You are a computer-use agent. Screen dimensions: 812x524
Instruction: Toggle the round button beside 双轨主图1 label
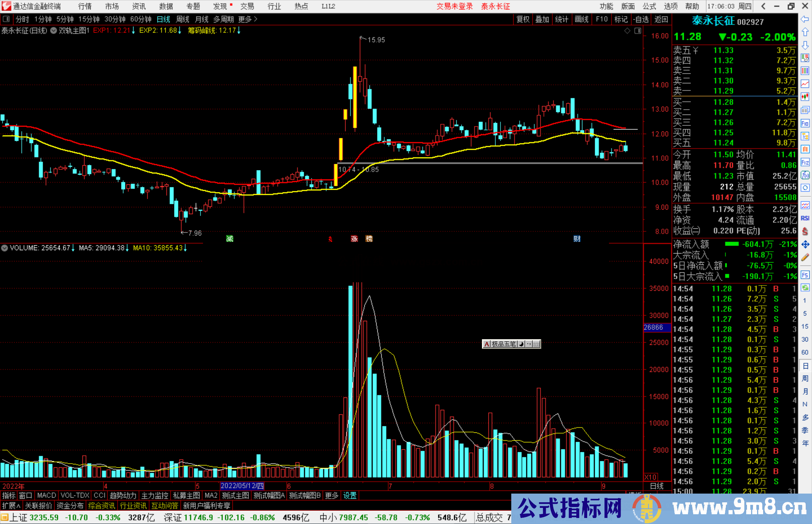53,30
